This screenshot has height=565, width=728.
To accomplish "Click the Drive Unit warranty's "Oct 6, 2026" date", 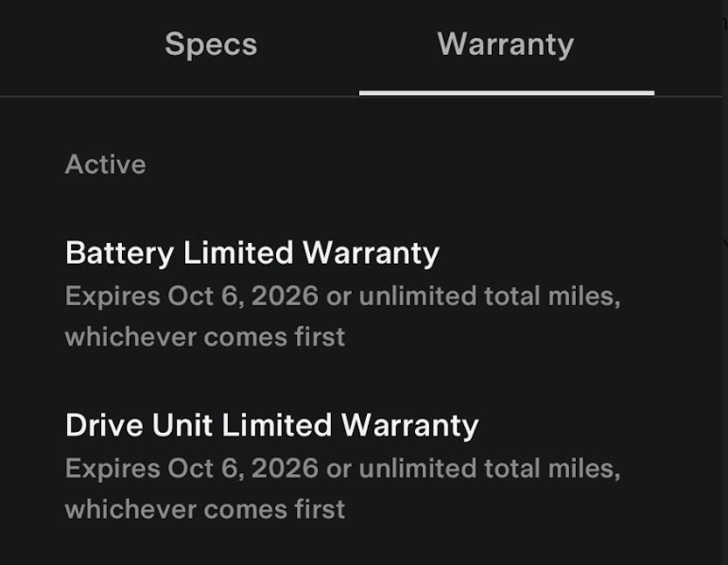I will (x=243, y=469).
